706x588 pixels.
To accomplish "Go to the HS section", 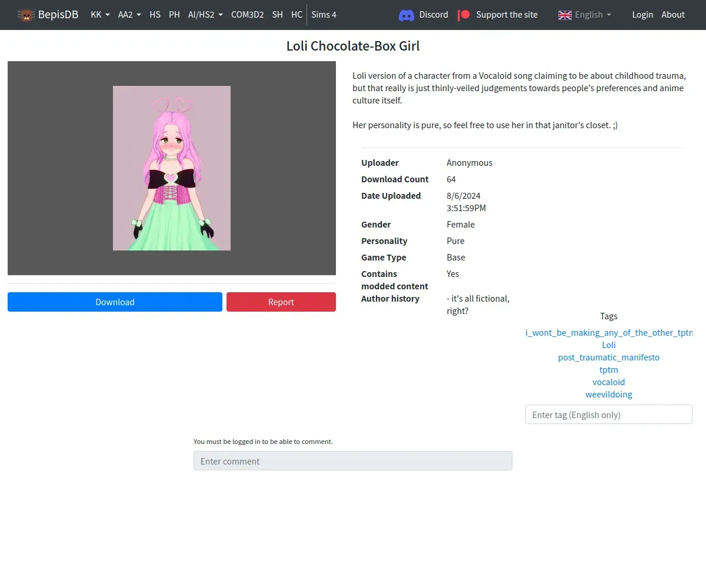I will pyautogui.click(x=155, y=15).
